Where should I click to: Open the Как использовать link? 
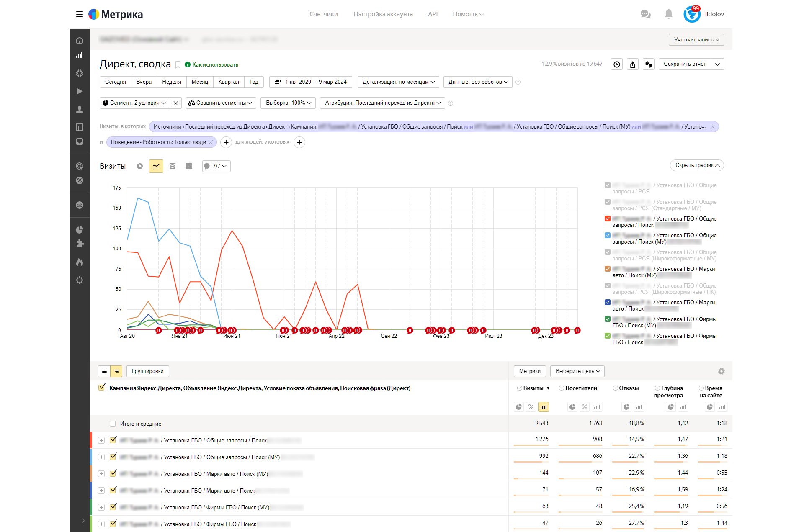point(215,64)
